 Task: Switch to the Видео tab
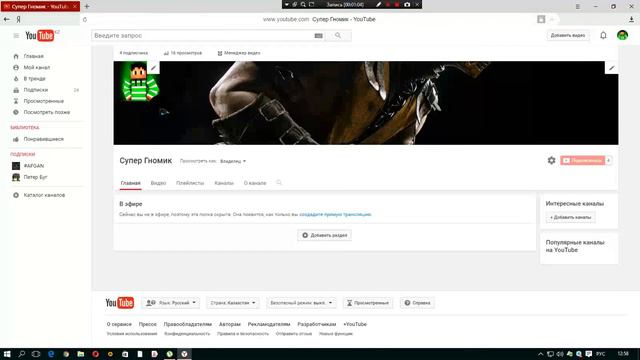click(158, 183)
